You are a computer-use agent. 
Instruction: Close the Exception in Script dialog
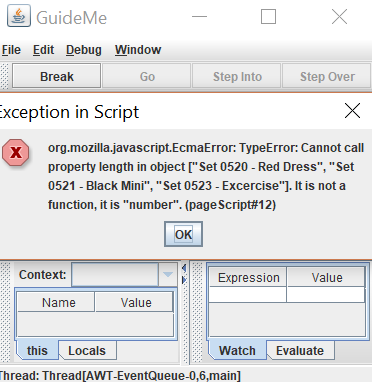pyautogui.click(x=352, y=111)
